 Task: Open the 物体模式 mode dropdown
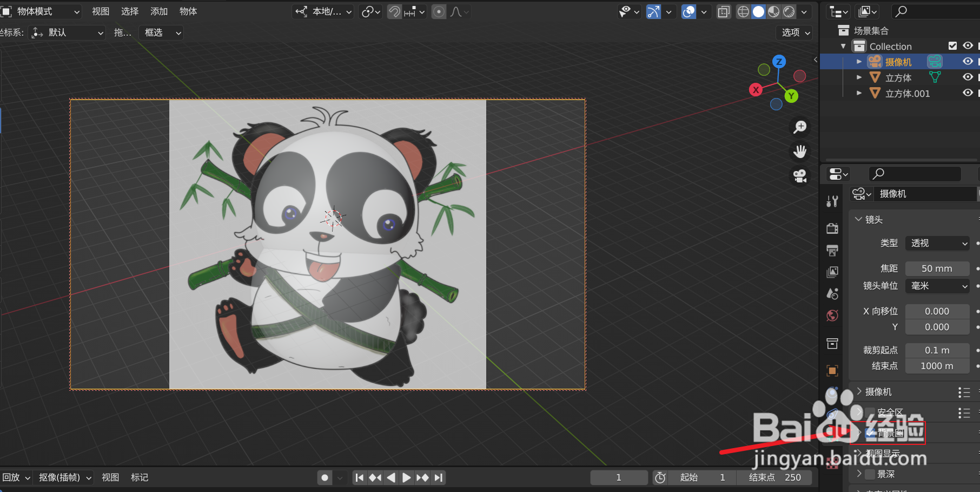pyautogui.click(x=41, y=11)
